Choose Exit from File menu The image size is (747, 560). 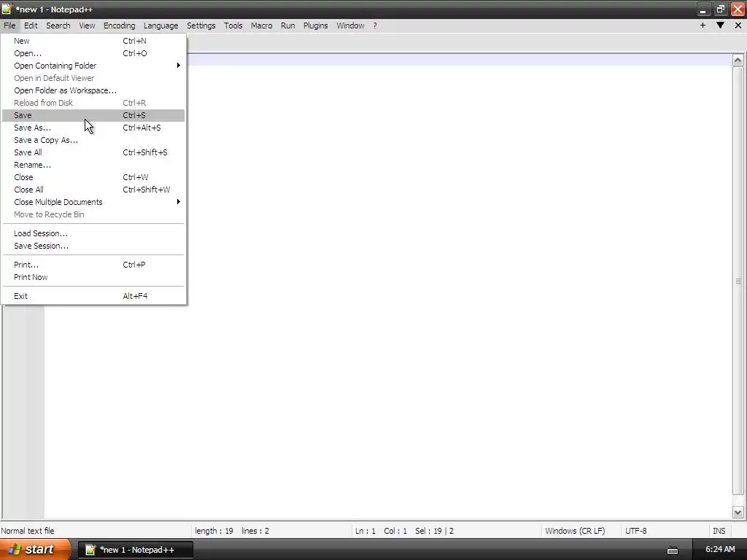point(93,296)
